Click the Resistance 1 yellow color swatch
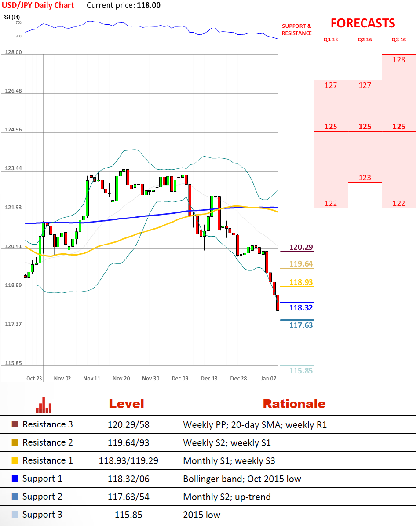This screenshot has height=526, width=420. pos(15,460)
